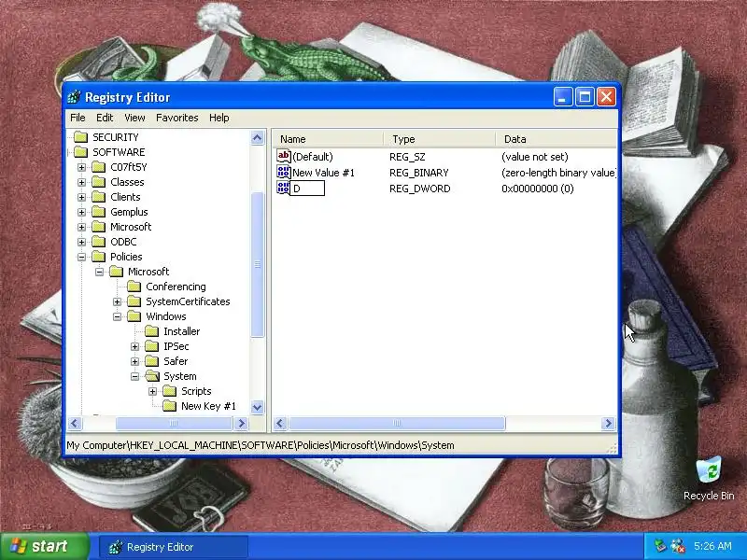747x560 pixels.
Task: Click the security alert tray icon
Action: point(678,546)
